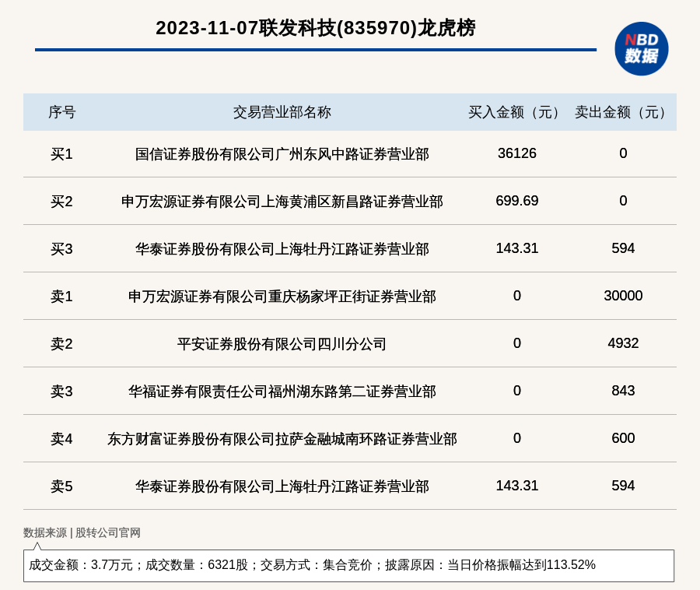700x590 pixels.
Task: Click buy amount 0 in 卖1 row
Action: pos(517,296)
